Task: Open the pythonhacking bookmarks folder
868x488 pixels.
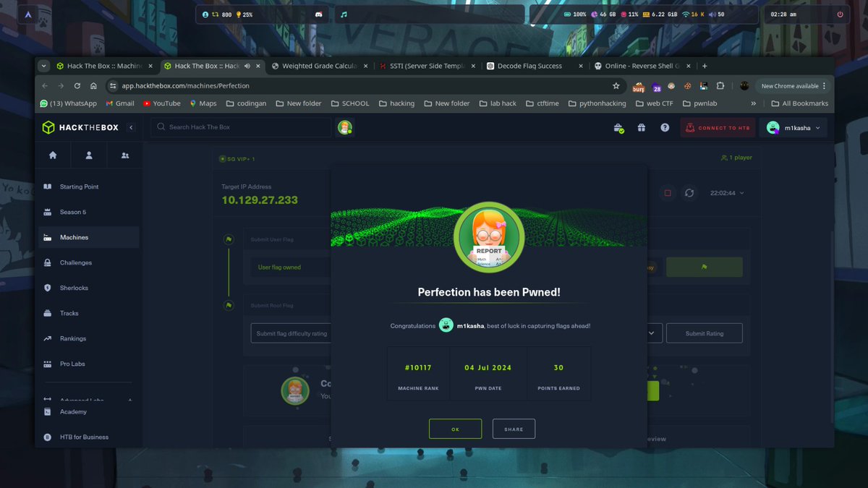Action: pyautogui.click(x=596, y=103)
